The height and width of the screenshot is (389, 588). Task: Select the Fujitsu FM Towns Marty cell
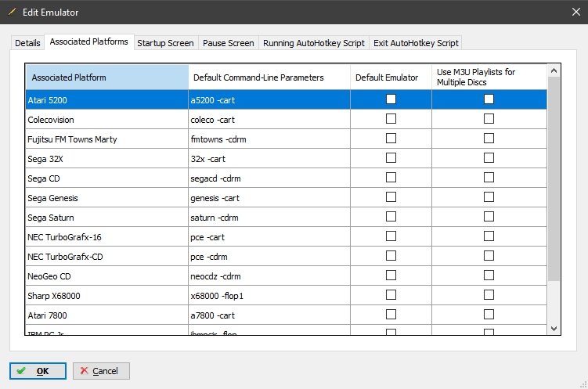107,139
